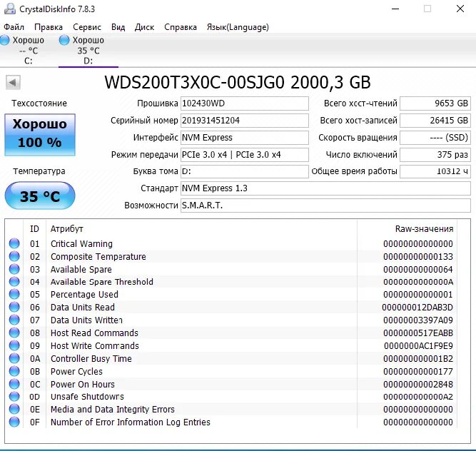This screenshot has height=451, width=476.
Task: Select the Data Units Written attribute row
Action: [232, 320]
